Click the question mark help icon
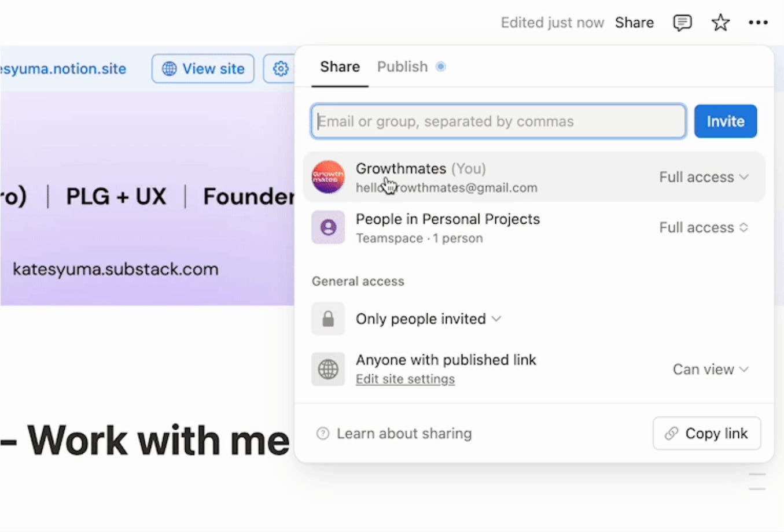 [323, 433]
